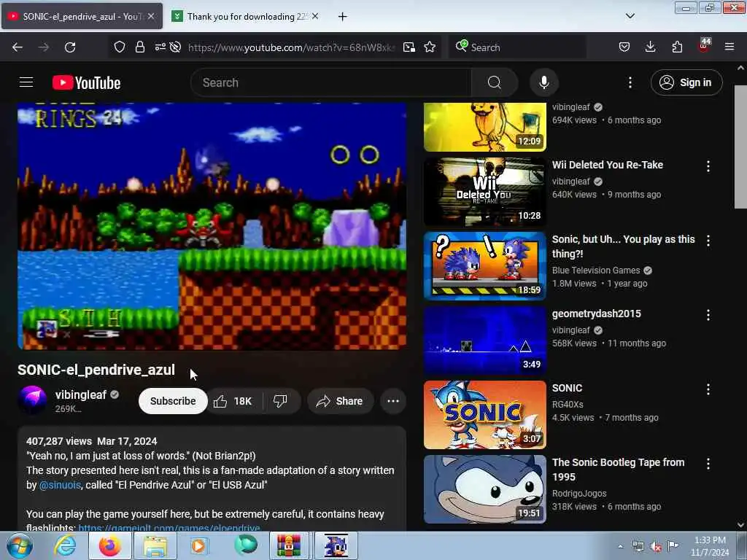The image size is (747, 560).
Task: Close the Thank you for downloading tab
Action: [x=315, y=16]
